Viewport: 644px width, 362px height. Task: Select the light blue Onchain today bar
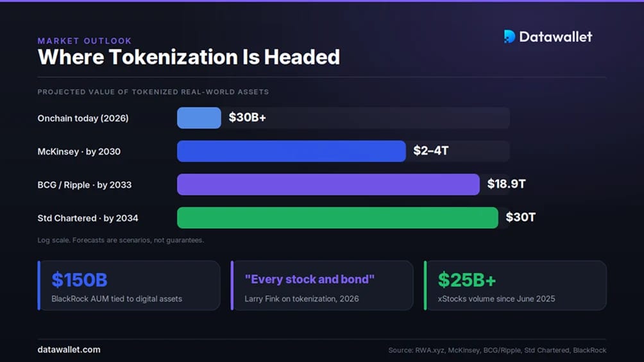click(x=199, y=118)
